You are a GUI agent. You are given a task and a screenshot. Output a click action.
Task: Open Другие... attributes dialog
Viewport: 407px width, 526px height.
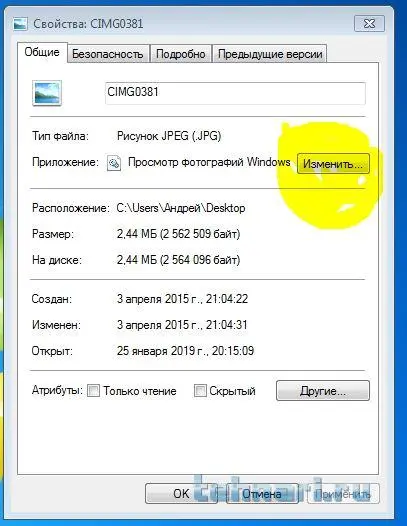click(323, 390)
